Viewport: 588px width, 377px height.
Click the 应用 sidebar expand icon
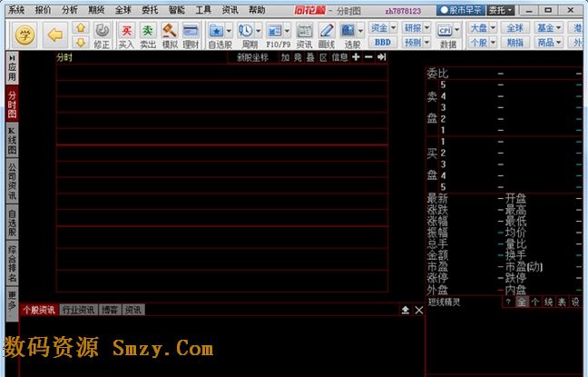[12, 68]
